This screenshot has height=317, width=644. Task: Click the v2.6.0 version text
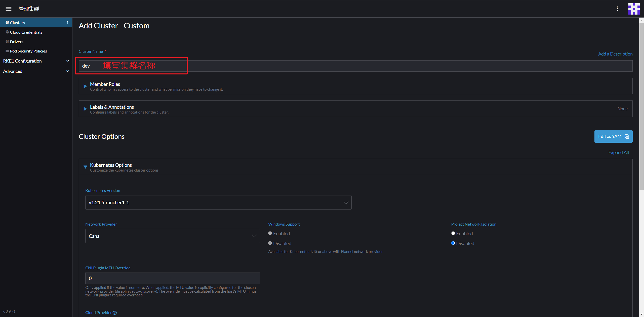(x=9, y=312)
